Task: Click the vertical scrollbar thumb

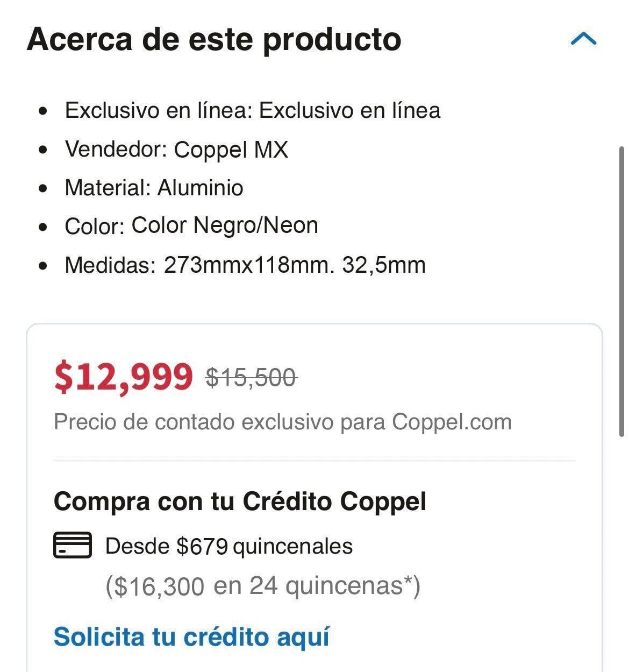Action: click(622, 291)
